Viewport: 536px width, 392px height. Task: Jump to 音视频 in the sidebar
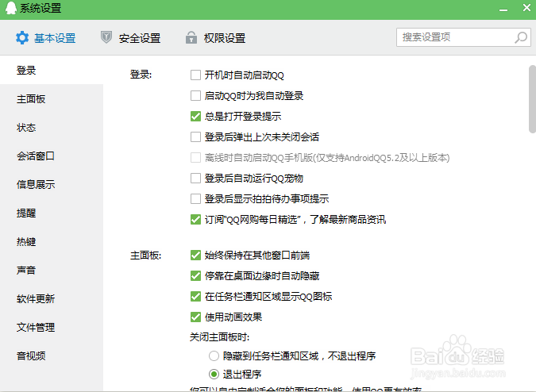pos(52,356)
